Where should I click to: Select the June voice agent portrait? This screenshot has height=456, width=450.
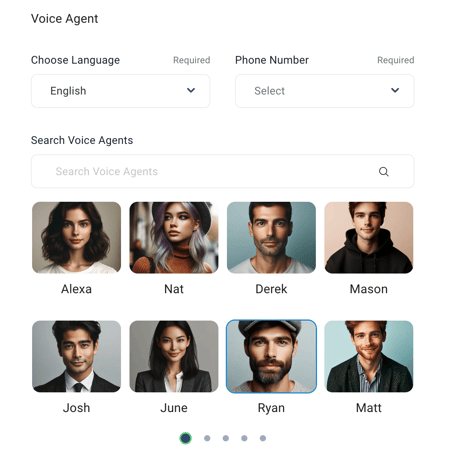174,356
